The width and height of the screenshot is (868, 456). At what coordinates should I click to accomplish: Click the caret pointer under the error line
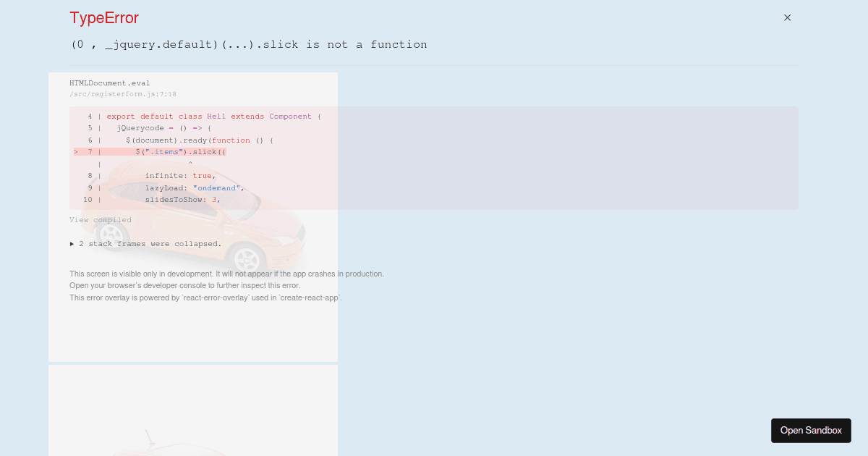pos(190,164)
